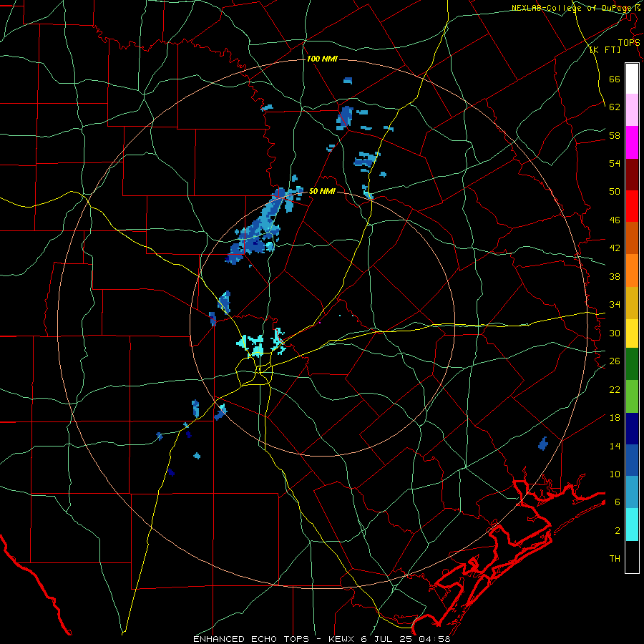644x644 pixels.
Task: Click the legend value "42"
Action: [x=615, y=248]
